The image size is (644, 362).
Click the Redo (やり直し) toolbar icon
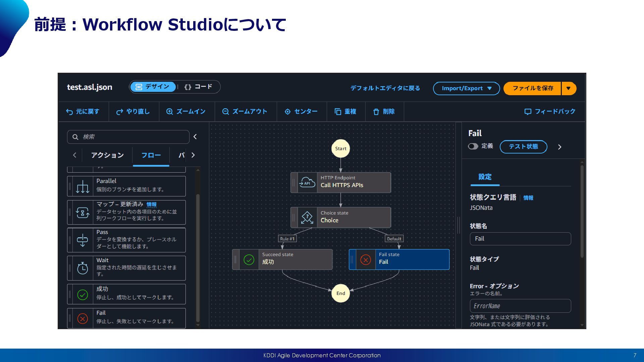pyautogui.click(x=119, y=112)
